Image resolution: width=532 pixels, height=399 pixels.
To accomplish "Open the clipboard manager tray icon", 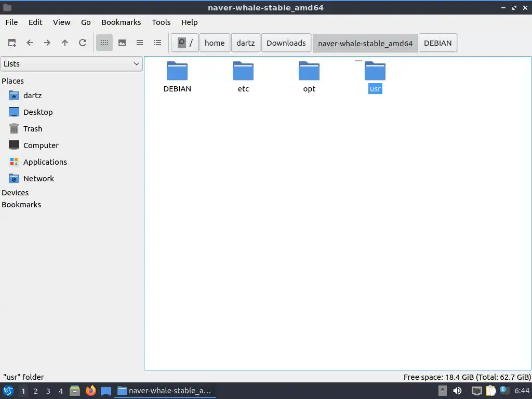I will click(x=491, y=391).
